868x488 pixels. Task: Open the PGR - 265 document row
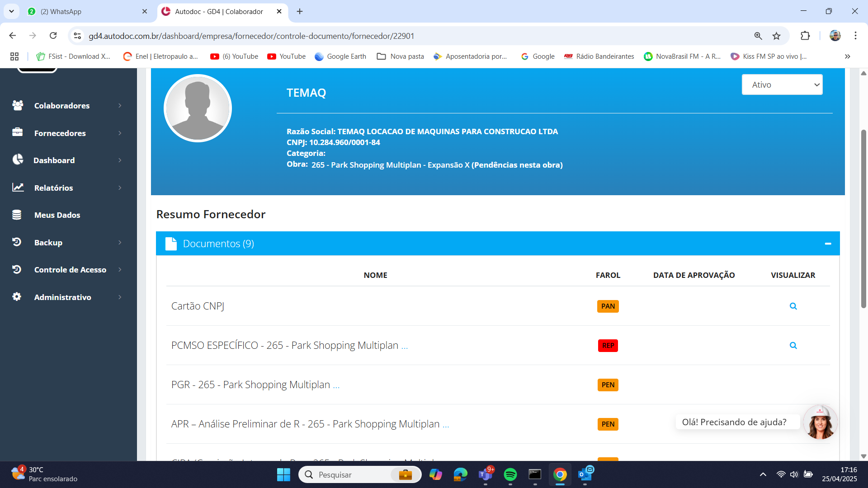498,385
